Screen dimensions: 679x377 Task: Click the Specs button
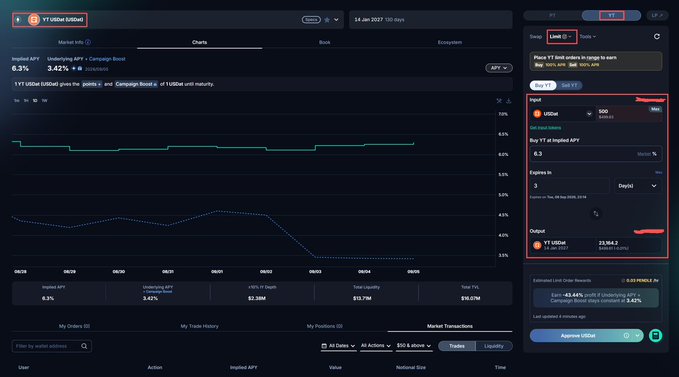pyautogui.click(x=311, y=19)
